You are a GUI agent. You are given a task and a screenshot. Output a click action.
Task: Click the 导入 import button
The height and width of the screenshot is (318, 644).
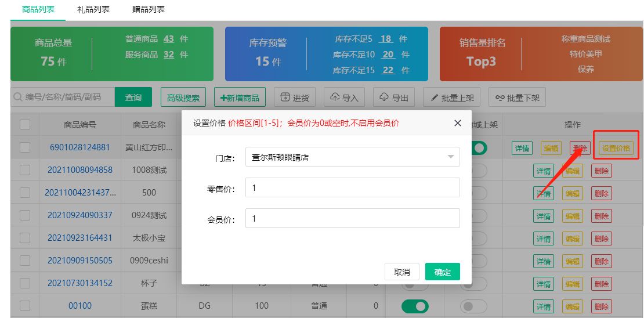(x=344, y=97)
